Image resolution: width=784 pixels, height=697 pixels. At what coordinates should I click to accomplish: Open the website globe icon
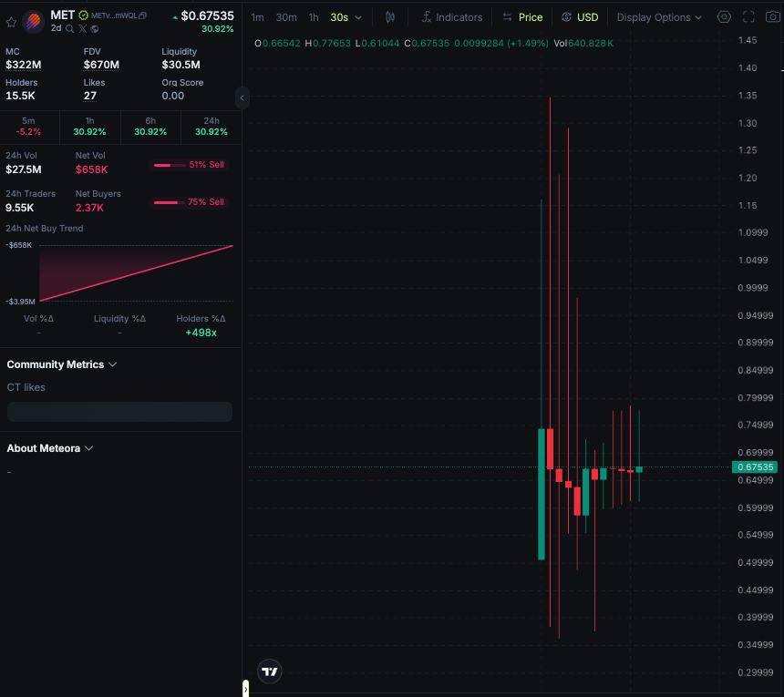click(x=95, y=29)
